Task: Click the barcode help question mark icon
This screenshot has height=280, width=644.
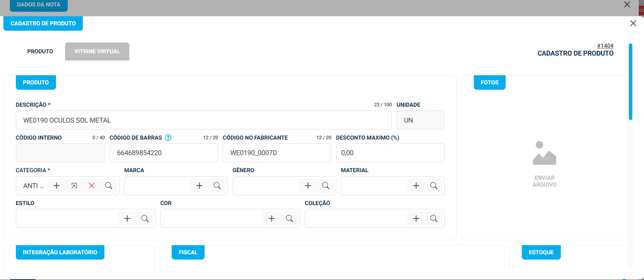Action: [168, 138]
